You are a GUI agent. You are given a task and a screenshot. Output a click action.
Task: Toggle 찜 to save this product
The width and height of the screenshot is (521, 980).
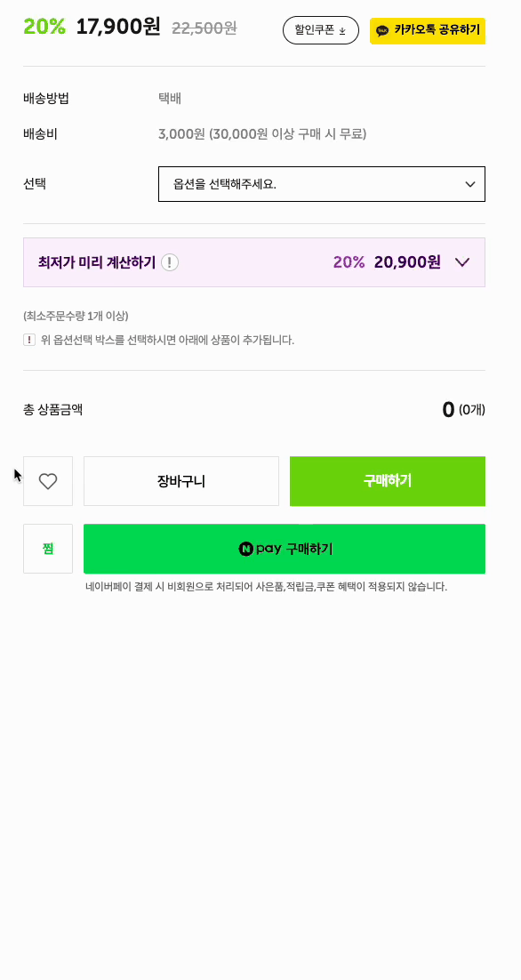[47, 549]
